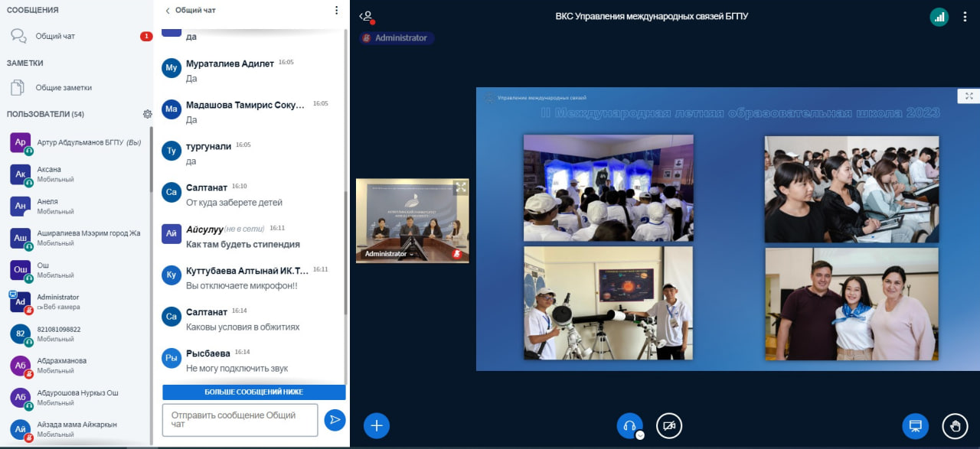The width and height of the screenshot is (980, 449).
Task: Click the БОЛЬШЕ СООБЩЕНИЙ НИЖЕ button
Action: tap(253, 392)
